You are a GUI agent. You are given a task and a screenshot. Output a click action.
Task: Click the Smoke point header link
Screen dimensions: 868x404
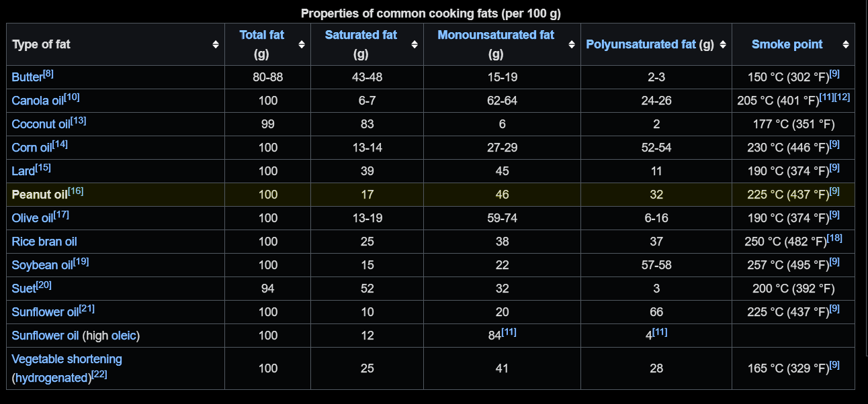[x=787, y=44]
